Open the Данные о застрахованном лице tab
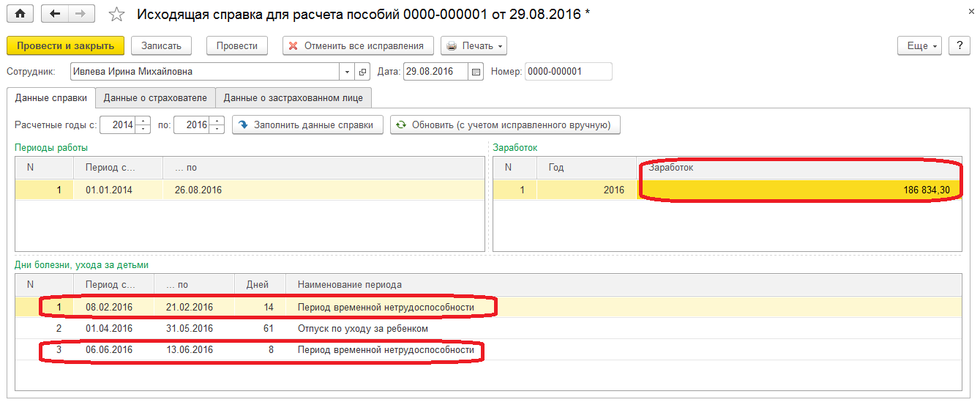The height and width of the screenshot is (405, 980). pyautogui.click(x=294, y=97)
